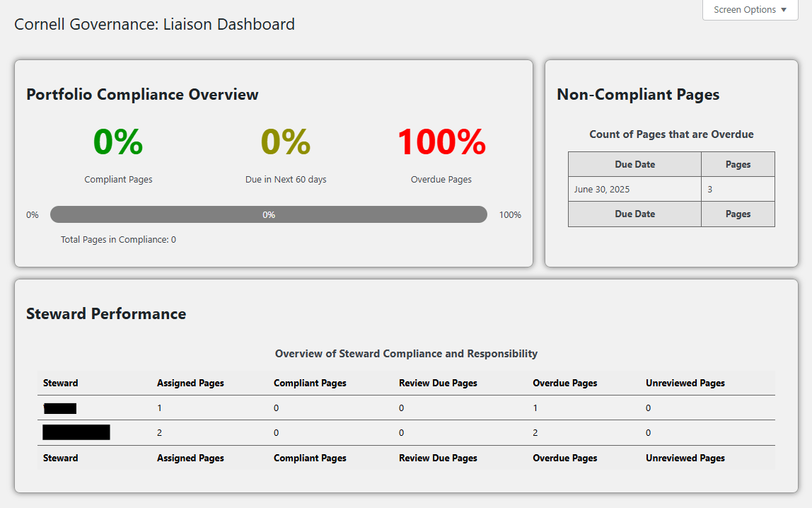Click the top Assigned Pages column header
The height and width of the screenshot is (508, 812).
[x=190, y=383]
